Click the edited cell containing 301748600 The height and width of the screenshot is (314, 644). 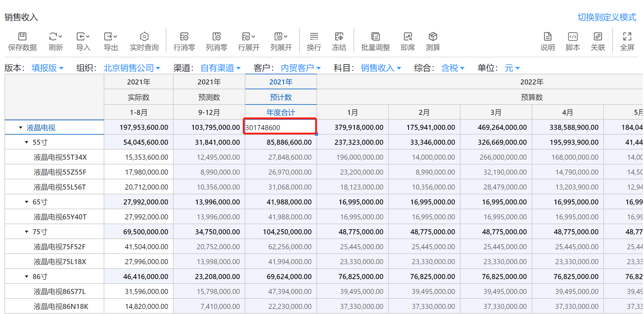coord(280,127)
